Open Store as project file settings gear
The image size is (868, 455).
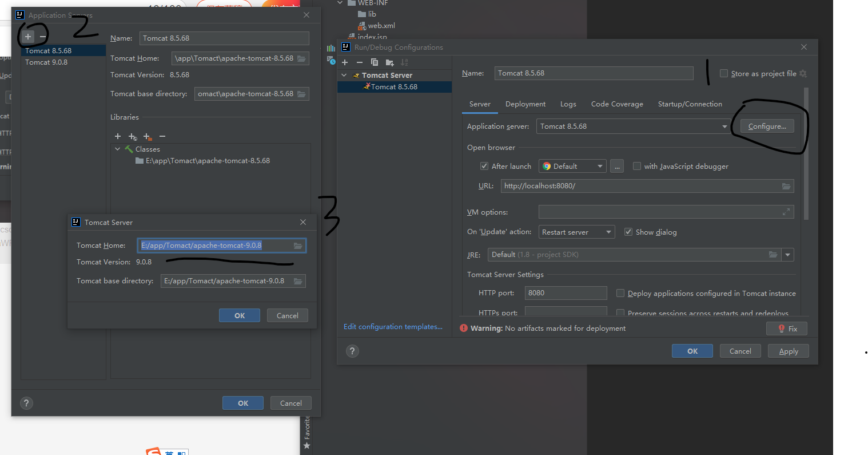tap(803, 73)
